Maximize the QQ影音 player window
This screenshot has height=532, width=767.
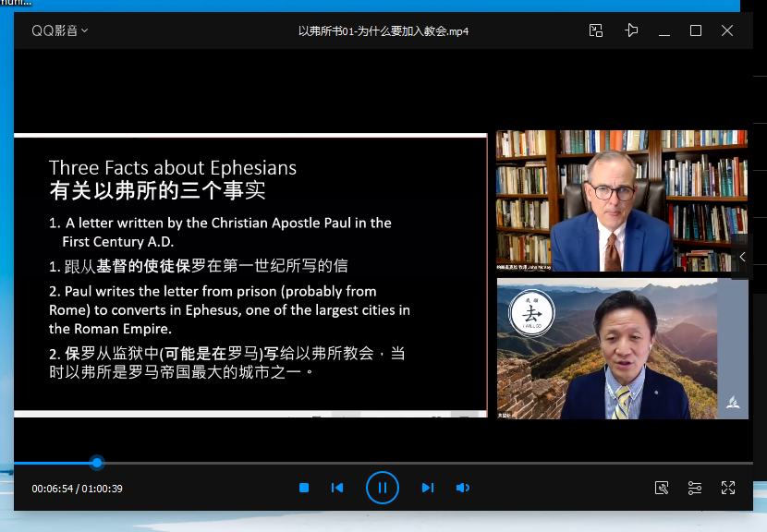[x=695, y=30]
